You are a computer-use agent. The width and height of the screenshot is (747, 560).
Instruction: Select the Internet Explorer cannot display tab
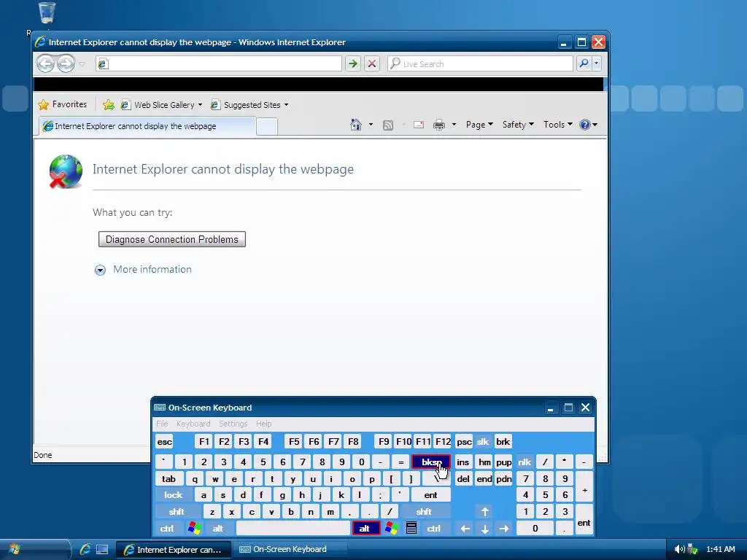click(147, 126)
